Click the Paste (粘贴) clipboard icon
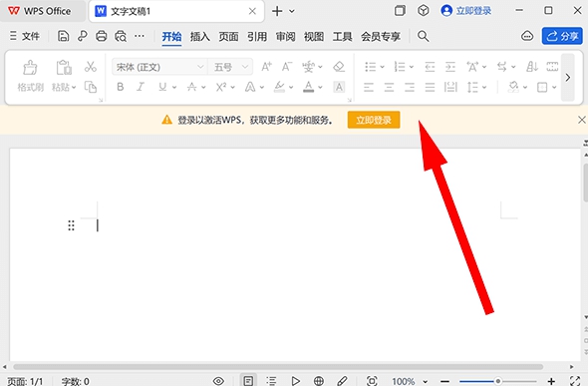 tap(64, 68)
